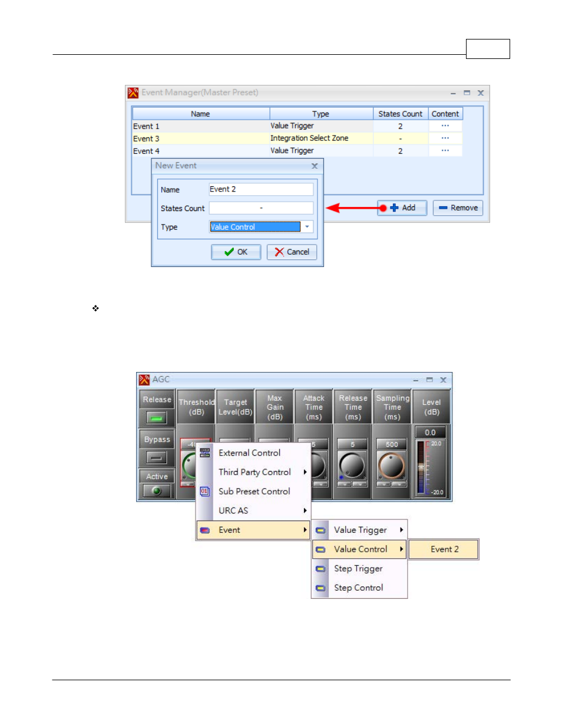The image size is (562, 728).
Task: Click the icon beside Step Trigger
Action: tap(320, 569)
